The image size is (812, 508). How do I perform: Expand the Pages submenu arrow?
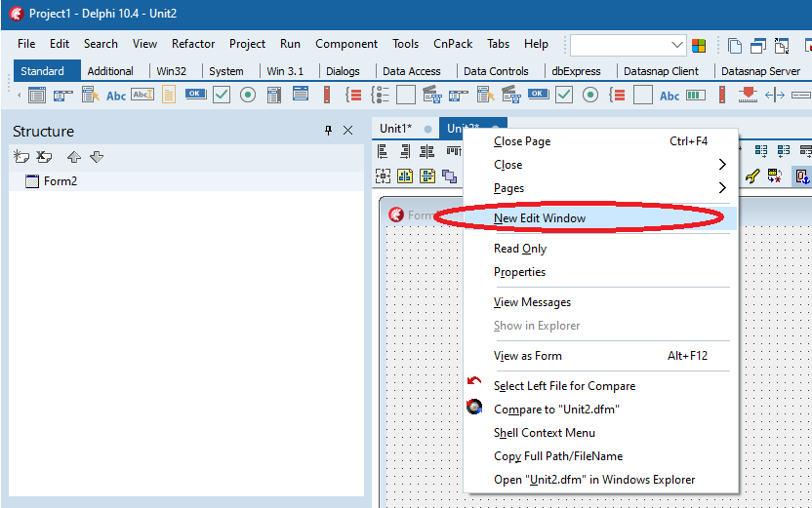click(x=722, y=188)
